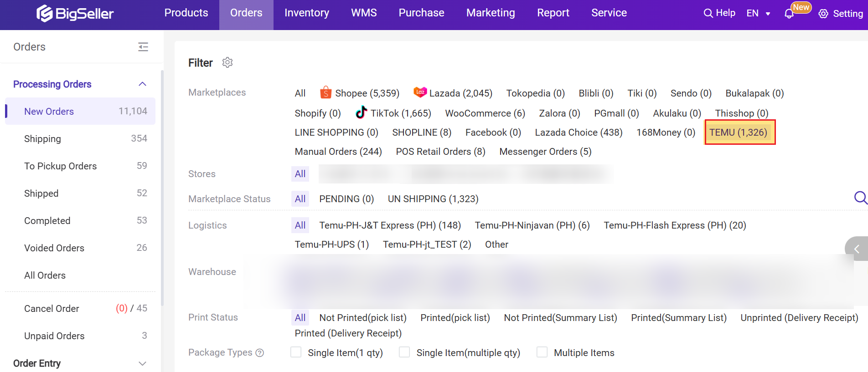Check Single Item(multiple qty) checkbox
868x372 pixels.
click(x=404, y=352)
